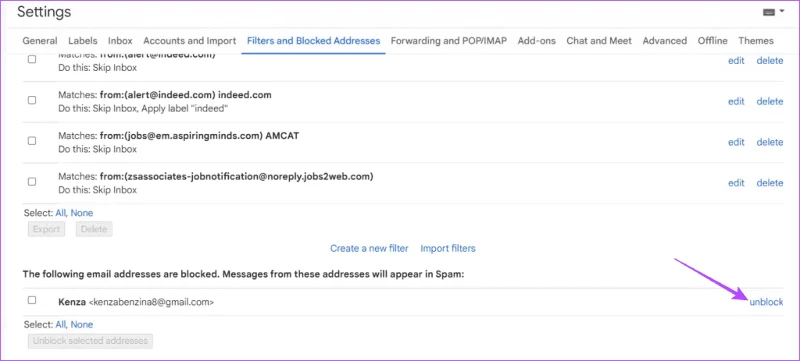The width and height of the screenshot is (800, 361).
Task: Go to Accounts and Import tab
Action: 190,41
